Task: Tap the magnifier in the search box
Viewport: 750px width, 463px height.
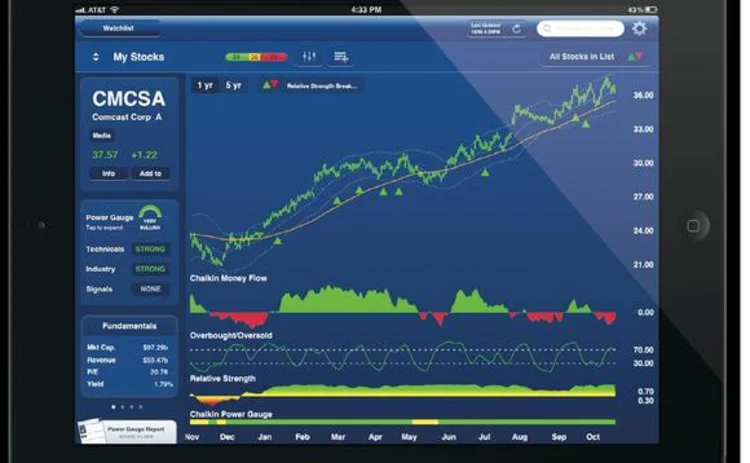Action: [547, 29]
